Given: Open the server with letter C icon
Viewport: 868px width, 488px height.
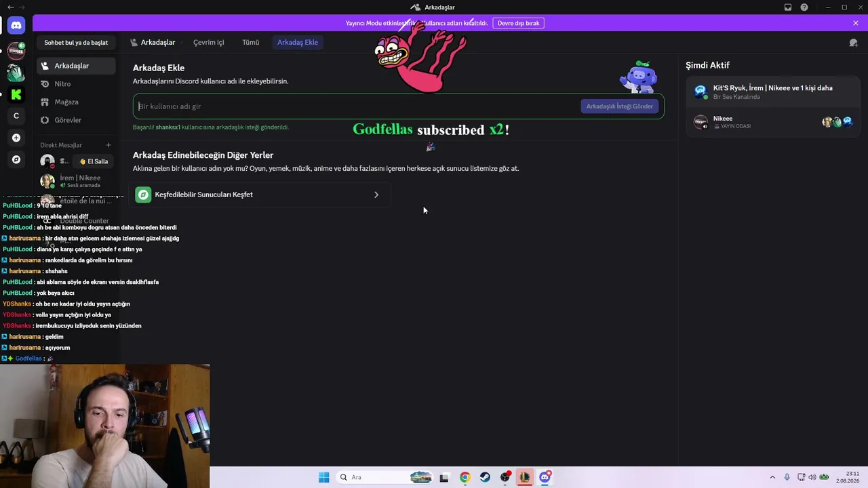Looking at the screenshot, I should [x=16, y=116].
